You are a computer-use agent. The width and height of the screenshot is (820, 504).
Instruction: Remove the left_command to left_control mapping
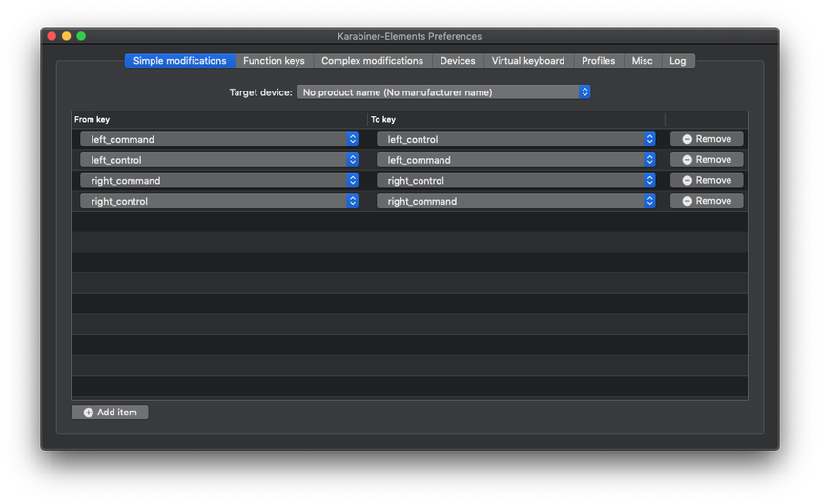(x=707, y=139)
